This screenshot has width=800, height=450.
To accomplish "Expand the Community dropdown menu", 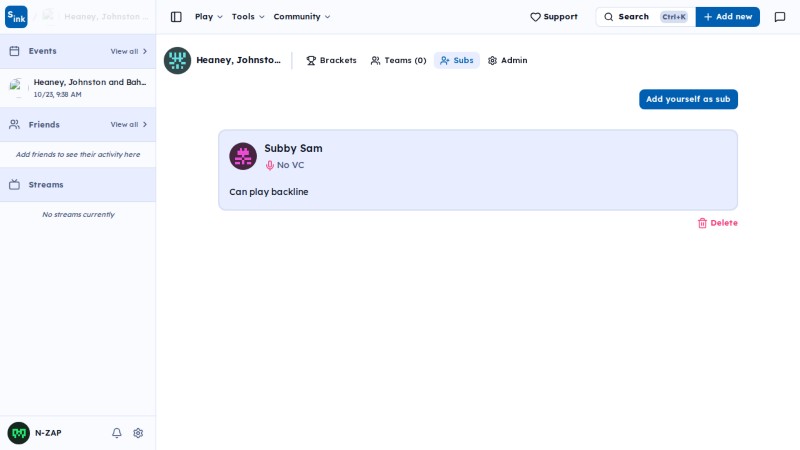I will point(302,17).
